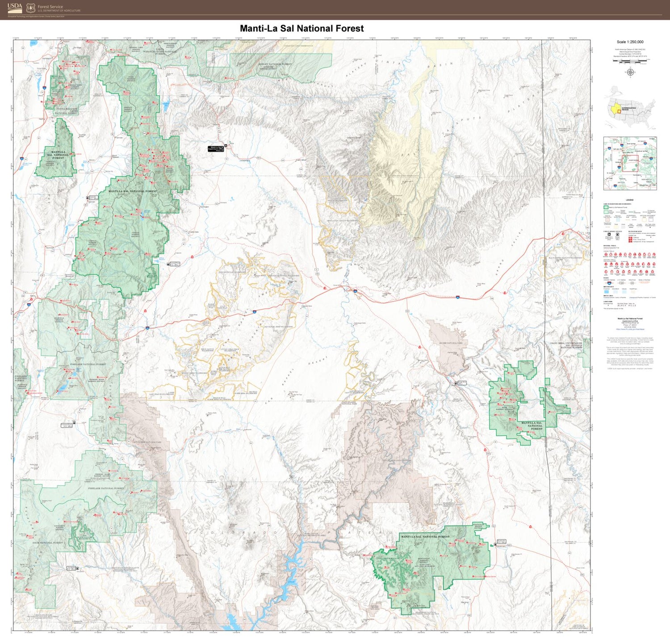
Task: Open the Forest Service website URL link
Action: coord(630,329)
